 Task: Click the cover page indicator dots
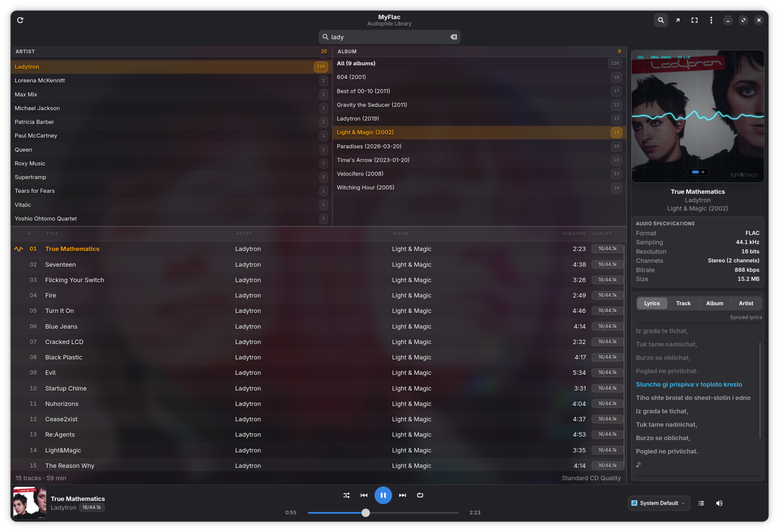coord(698,172)
